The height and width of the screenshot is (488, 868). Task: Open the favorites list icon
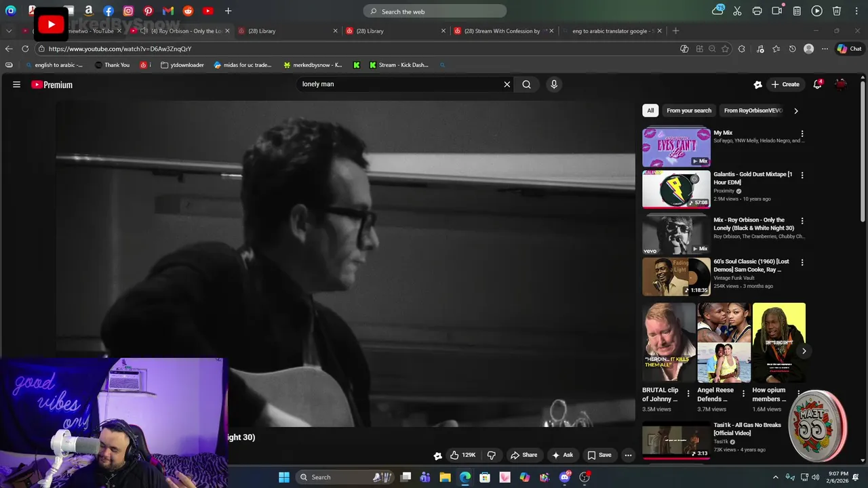[776, 49]
